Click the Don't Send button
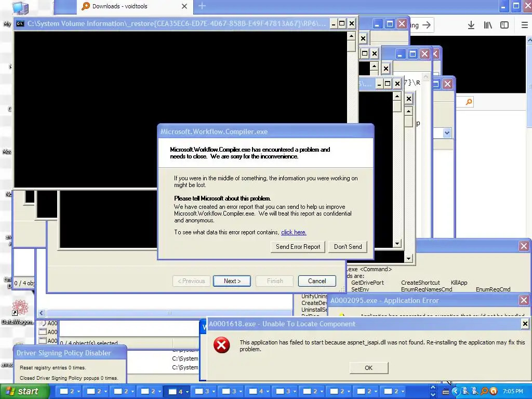The image size is (532, 399). 348,247
